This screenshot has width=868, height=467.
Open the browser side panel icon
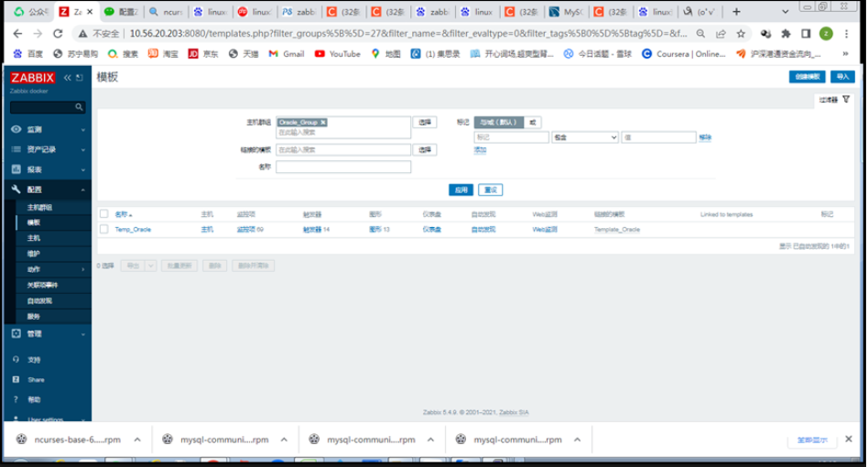[x=806, y=34]
